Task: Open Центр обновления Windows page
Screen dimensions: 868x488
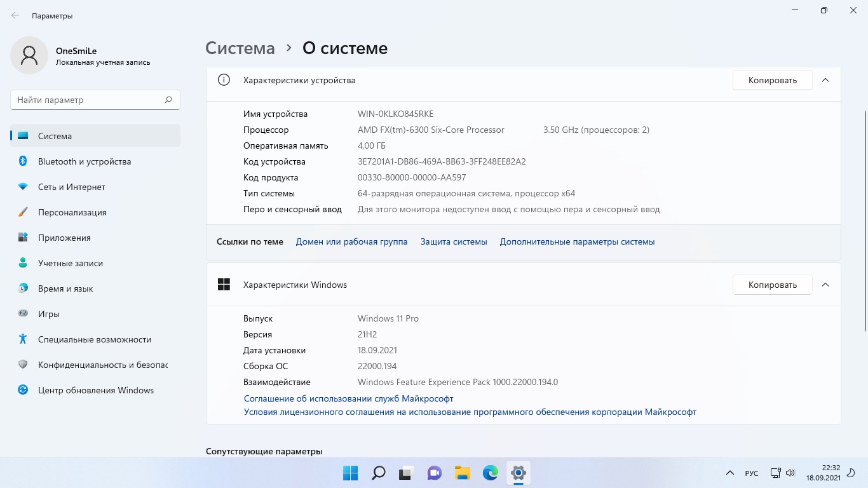Action: coord(95,390)
